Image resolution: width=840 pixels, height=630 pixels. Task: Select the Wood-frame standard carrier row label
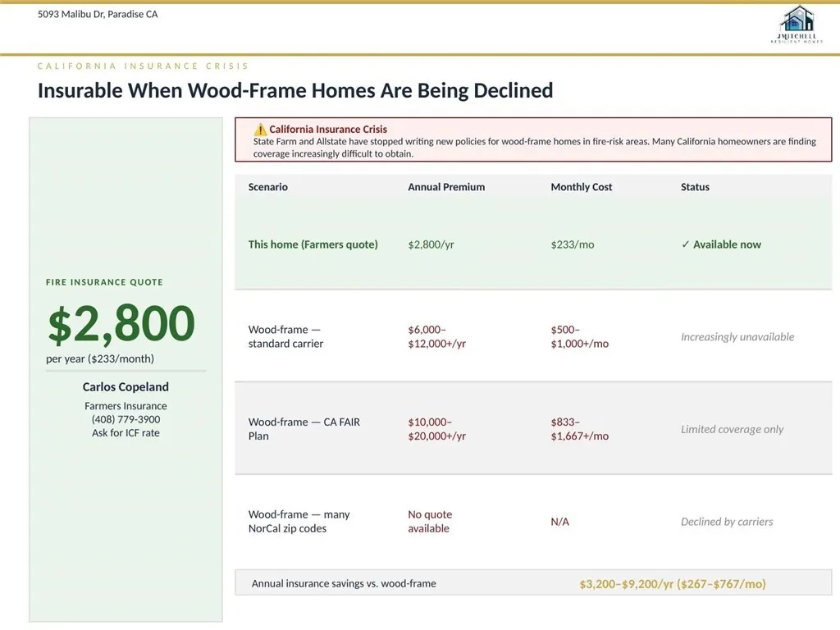point(285,336)
